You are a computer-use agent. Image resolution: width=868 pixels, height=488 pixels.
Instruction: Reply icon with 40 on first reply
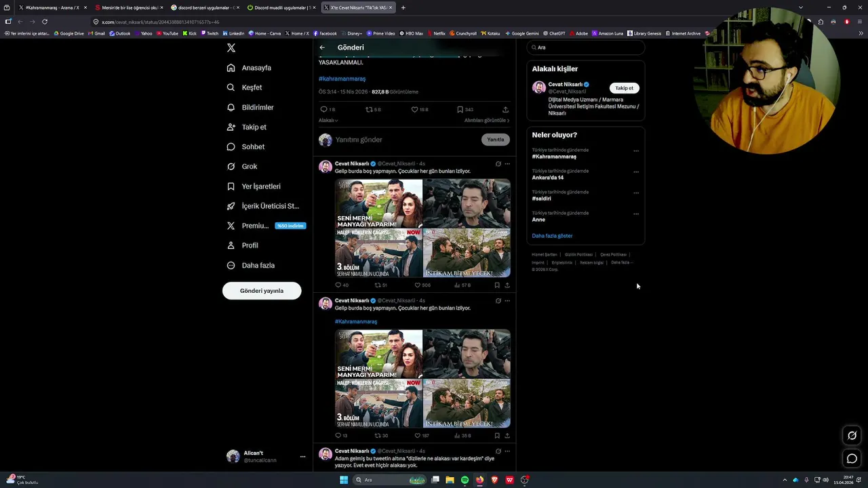(x=338, y=285)
